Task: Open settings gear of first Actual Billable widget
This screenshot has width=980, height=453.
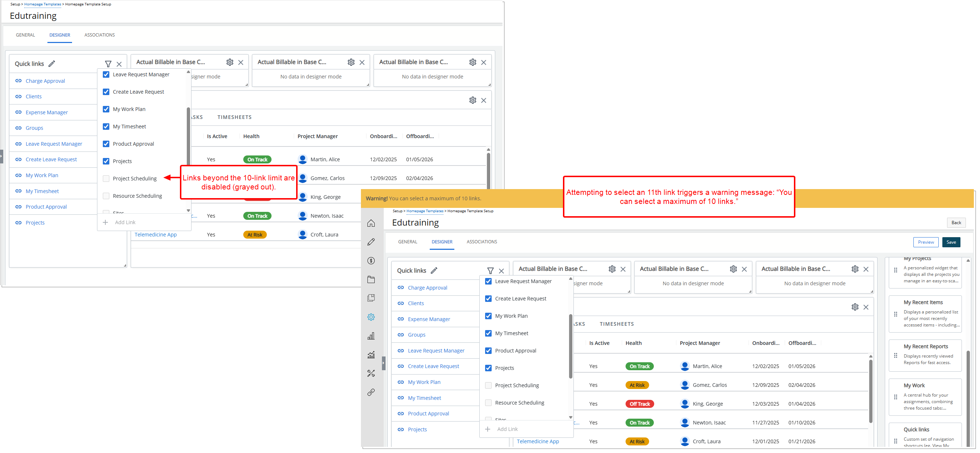Action: click(612, 269)
